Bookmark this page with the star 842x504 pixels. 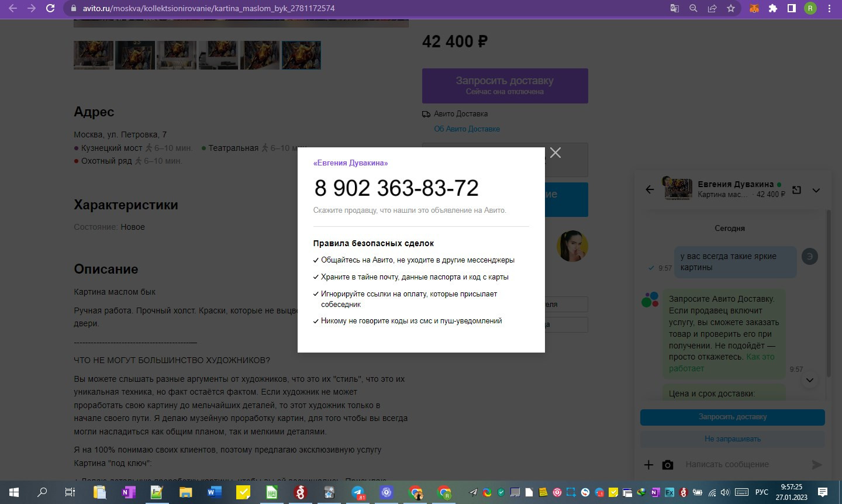pos(731,8)
